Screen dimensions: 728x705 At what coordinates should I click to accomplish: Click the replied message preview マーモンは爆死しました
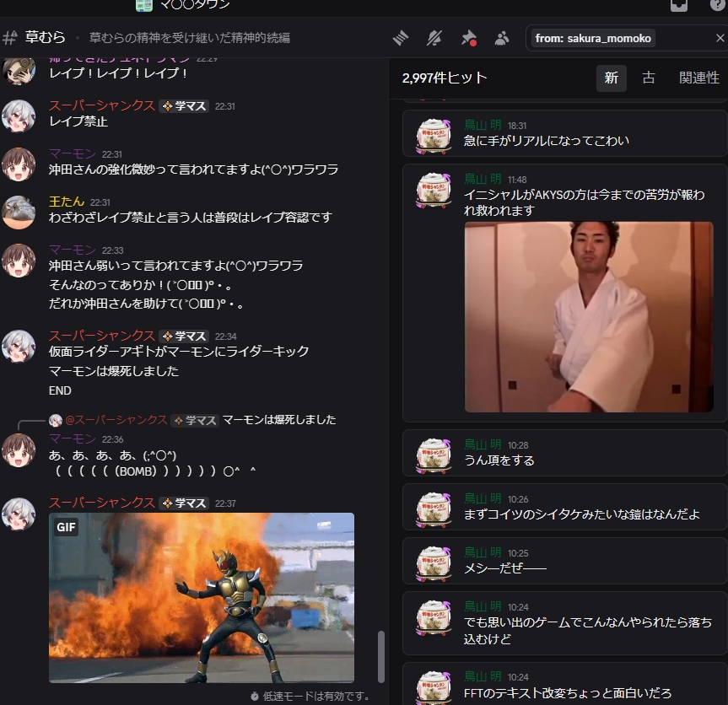[278, 419]
